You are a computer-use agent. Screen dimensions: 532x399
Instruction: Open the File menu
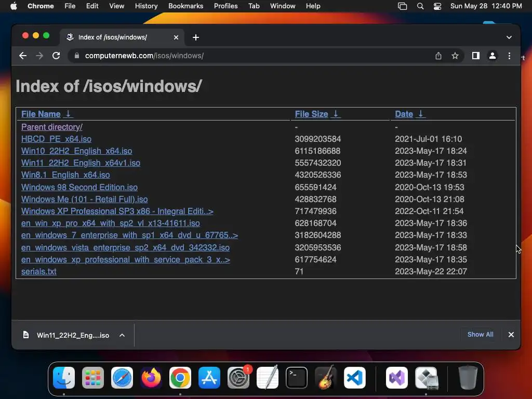click(x=70, y=6)
